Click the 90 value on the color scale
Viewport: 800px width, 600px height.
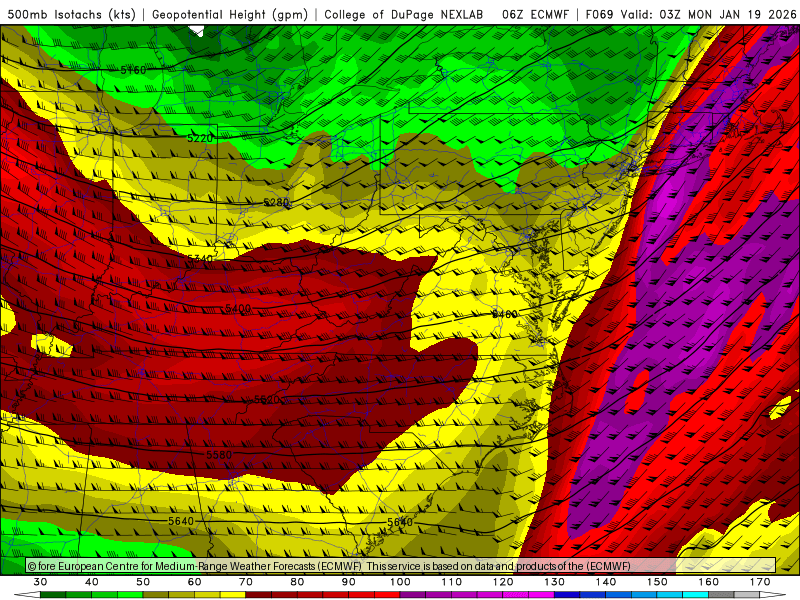tap(348, 582)
